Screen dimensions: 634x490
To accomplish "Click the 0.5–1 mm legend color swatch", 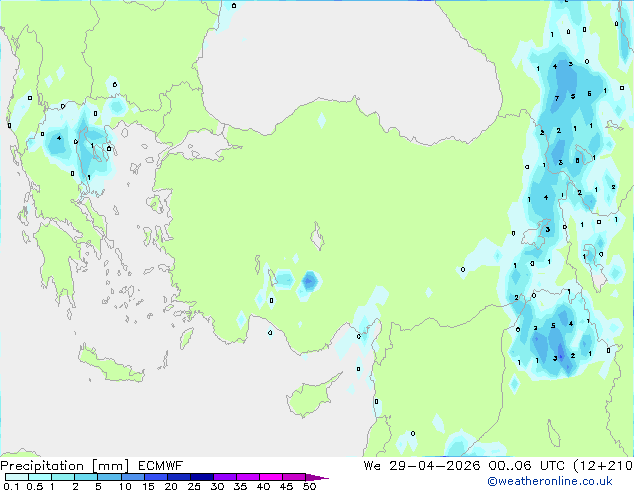I will [40, 477].
